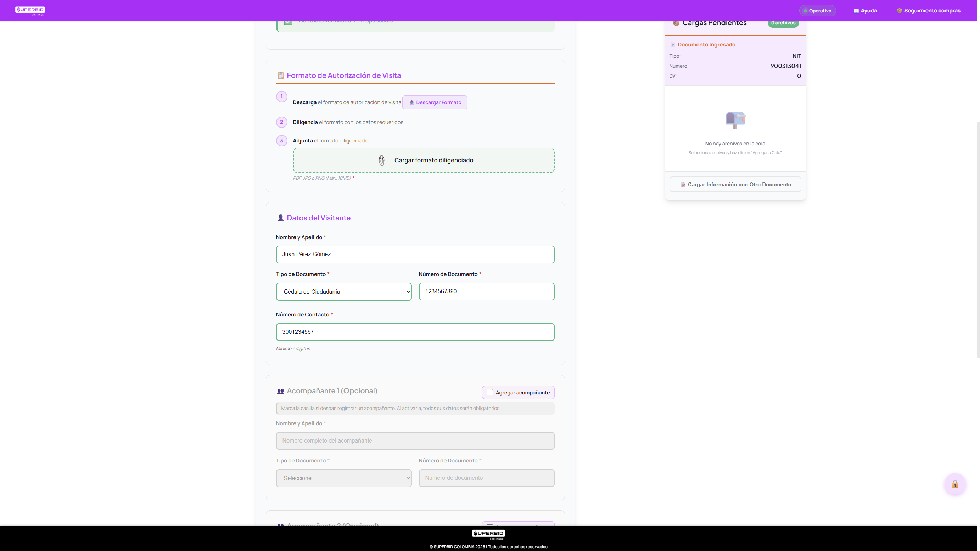Open Seguimiento compras in header
980x551 pixels.
(928, 11)
